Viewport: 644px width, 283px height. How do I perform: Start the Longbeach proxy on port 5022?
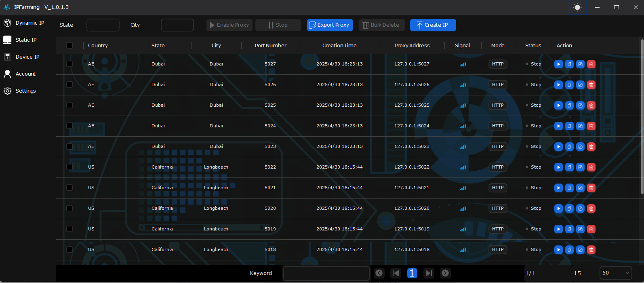pos(558,167)
